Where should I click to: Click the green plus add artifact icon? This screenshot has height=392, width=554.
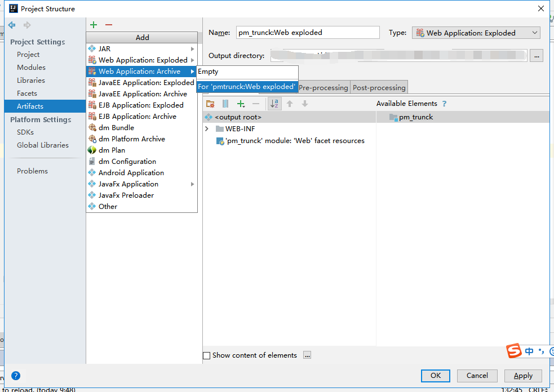point(94,25)
